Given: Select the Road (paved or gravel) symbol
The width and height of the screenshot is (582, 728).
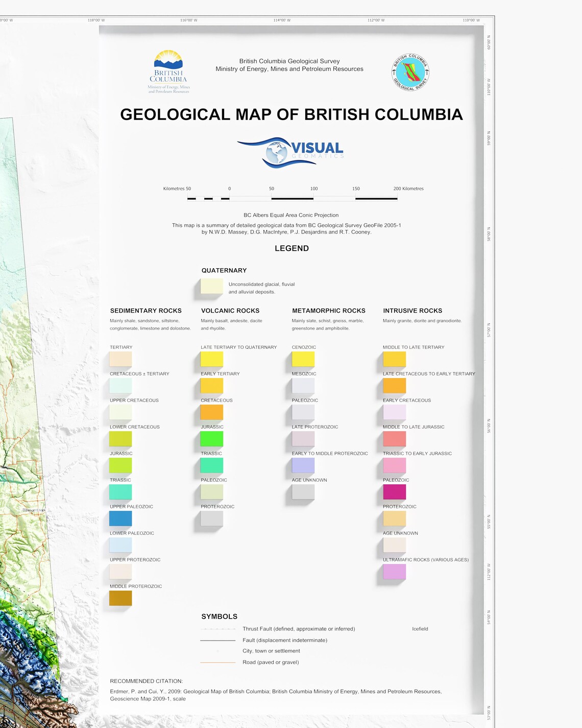Looking at the screenshot, I should click(219, 662).
